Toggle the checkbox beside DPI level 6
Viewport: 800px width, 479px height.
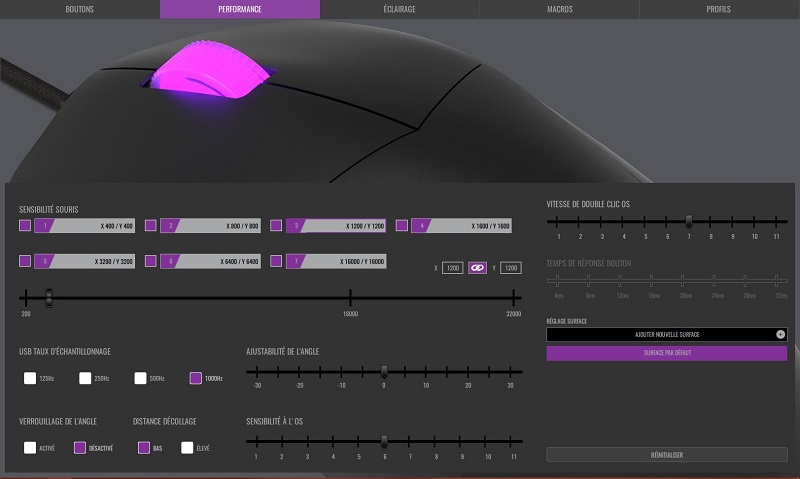tap(151, 261)
